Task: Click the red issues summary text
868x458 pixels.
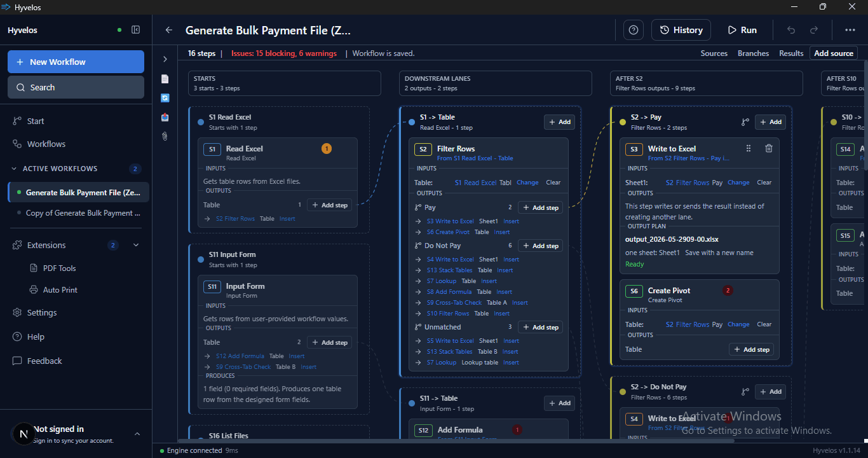Action: [x=284, y=53]
